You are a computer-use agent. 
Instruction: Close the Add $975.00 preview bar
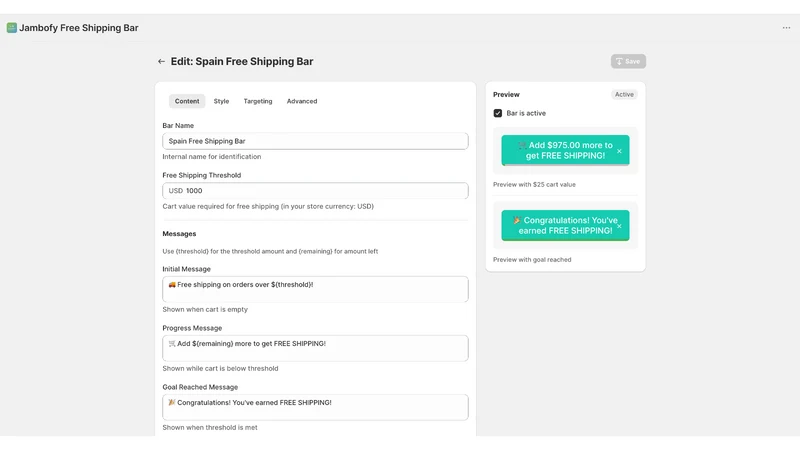tap(619, 151)
